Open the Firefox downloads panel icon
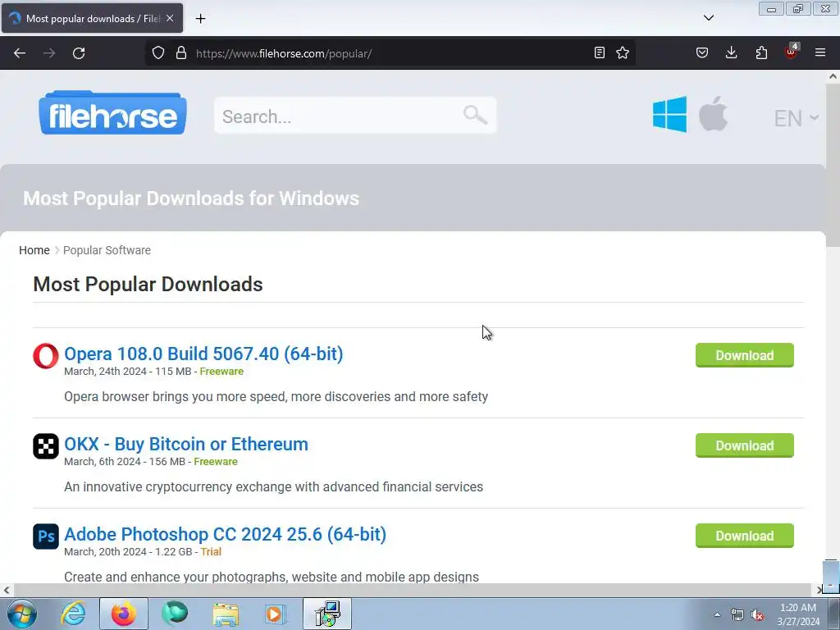Viewport: 840px width, 630px height. click(x=731, y=52)
